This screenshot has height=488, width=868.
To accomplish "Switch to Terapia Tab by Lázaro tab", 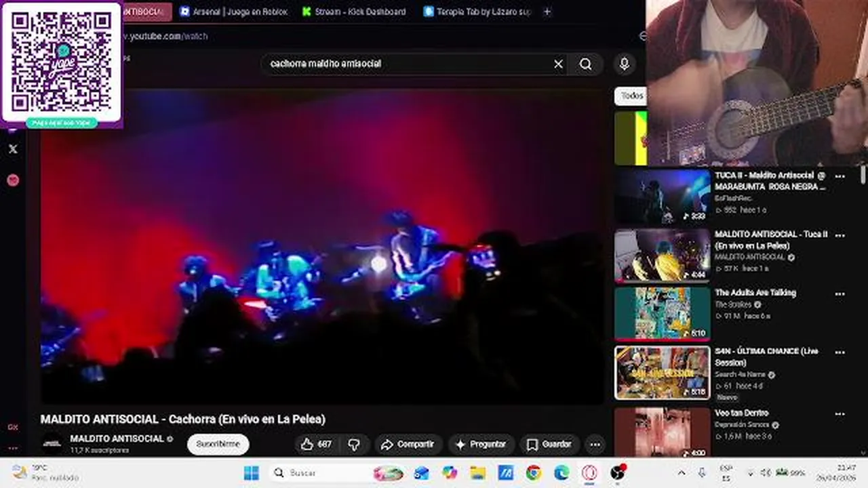I will 477,12.
